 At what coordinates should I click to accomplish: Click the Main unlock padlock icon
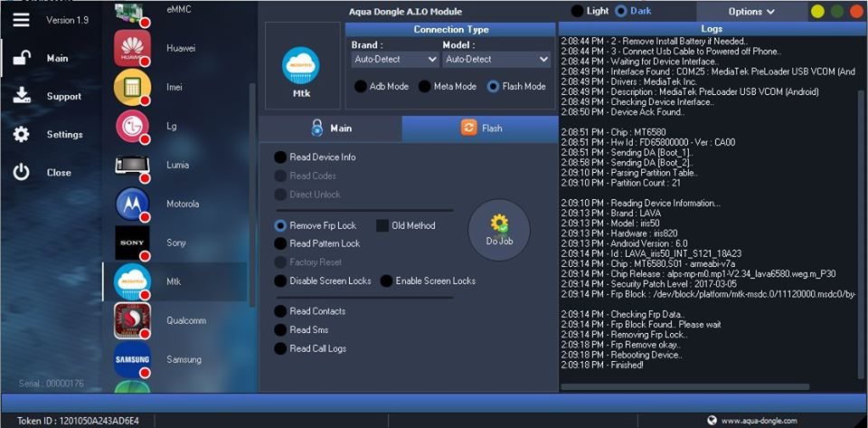(x=21, y=58)
